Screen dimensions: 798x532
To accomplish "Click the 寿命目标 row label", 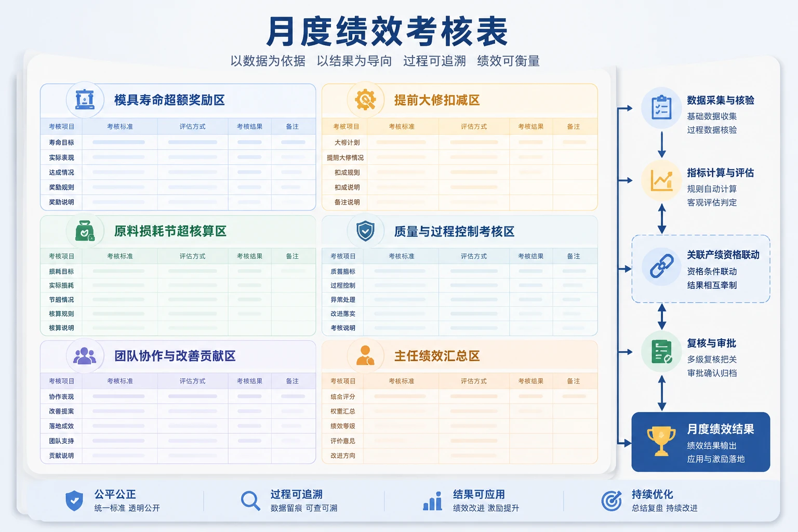I will click(x=61, y=142).
